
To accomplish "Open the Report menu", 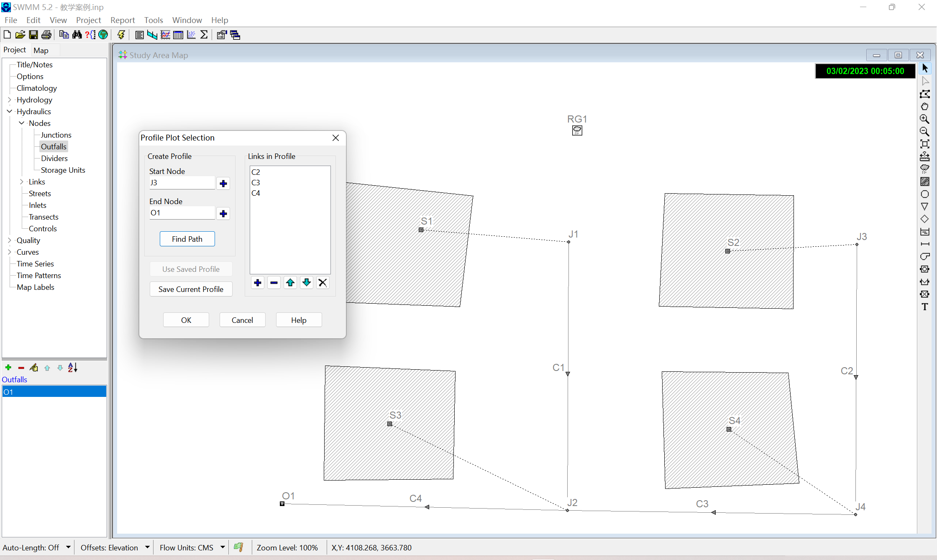I will (122, 20).
